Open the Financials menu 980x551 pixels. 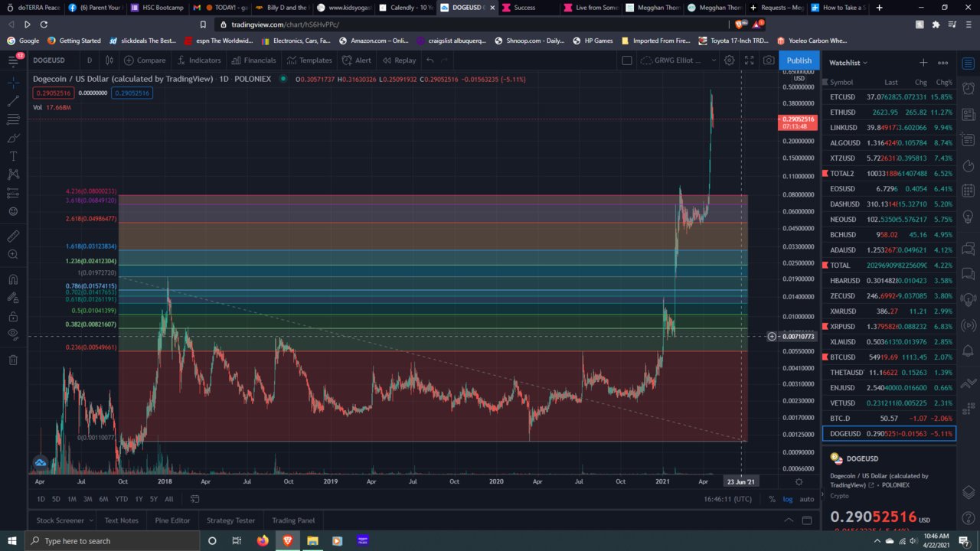point(253,60)
